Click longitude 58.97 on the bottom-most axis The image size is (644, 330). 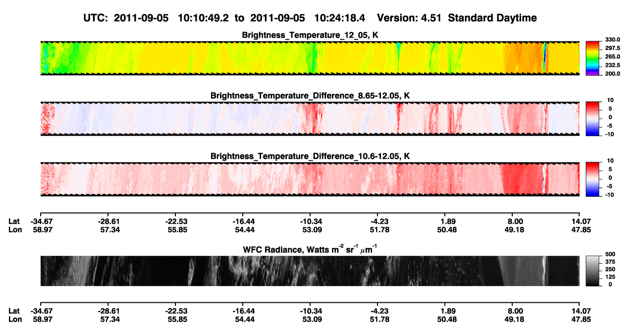coord(41,320)
